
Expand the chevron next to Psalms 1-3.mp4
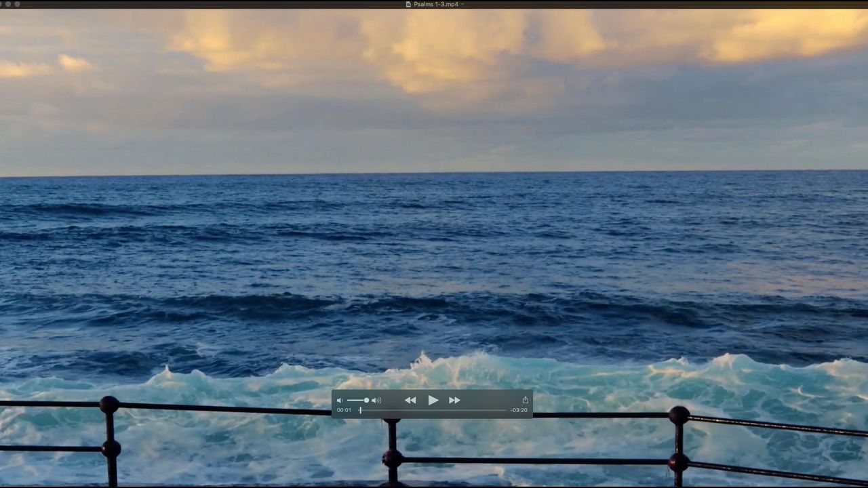pyautogui.click(x=462, y=4)
